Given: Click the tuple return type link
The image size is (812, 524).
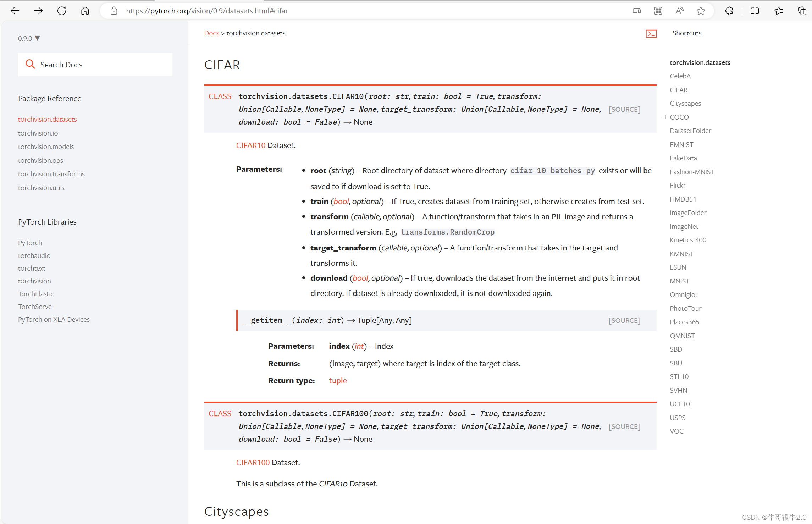Looking at the screenshot, I should point(338,380).
